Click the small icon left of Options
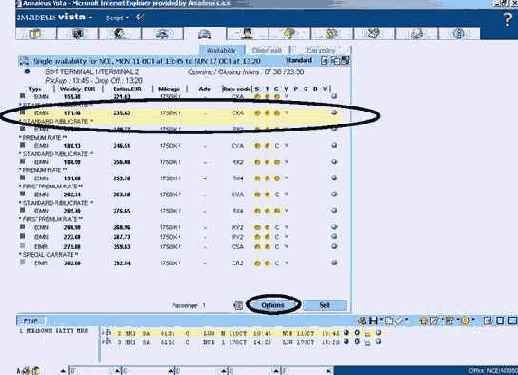This screenshot has width=518, height=375. [238, 305]
